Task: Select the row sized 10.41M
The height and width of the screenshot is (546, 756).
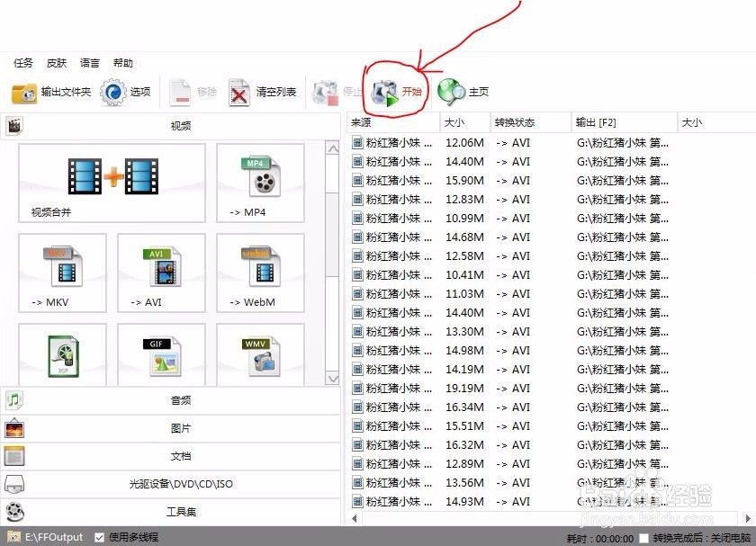Action: [551, 274]
